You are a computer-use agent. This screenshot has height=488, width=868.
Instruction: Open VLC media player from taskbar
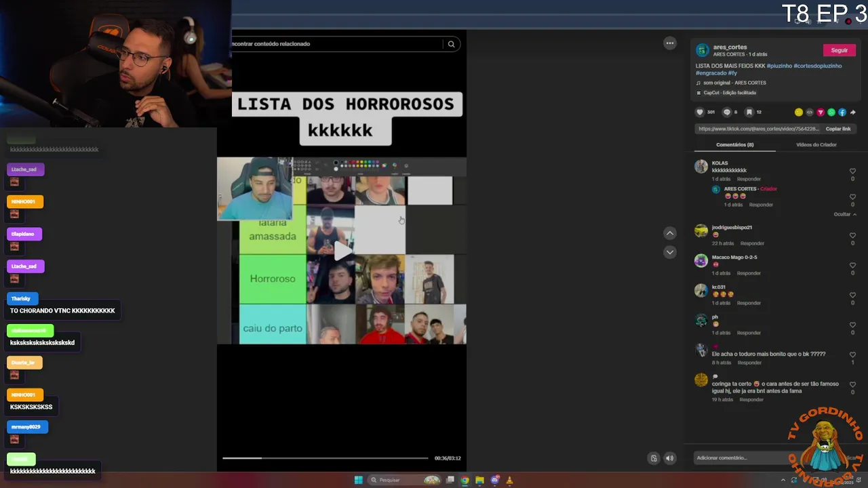point(509,480)
